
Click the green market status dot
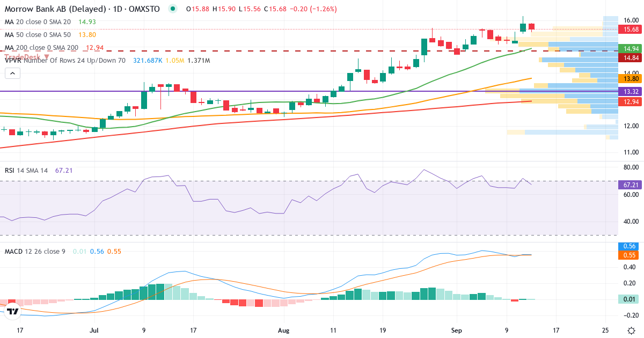point(172,9)
